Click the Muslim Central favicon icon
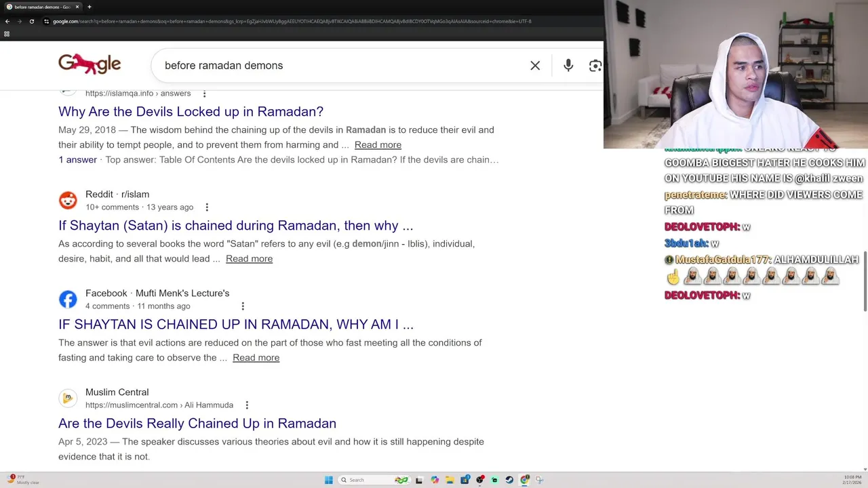 pos(68,398)
